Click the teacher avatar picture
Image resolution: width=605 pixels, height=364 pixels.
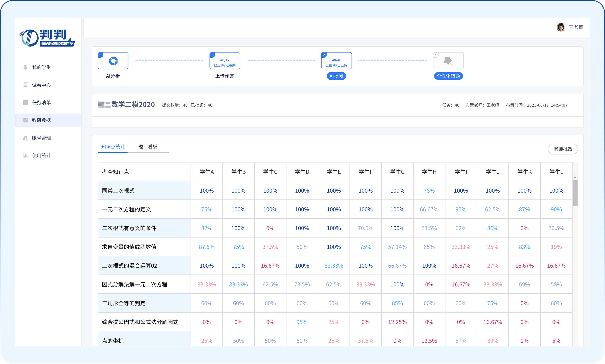click(x=561, y=27)
